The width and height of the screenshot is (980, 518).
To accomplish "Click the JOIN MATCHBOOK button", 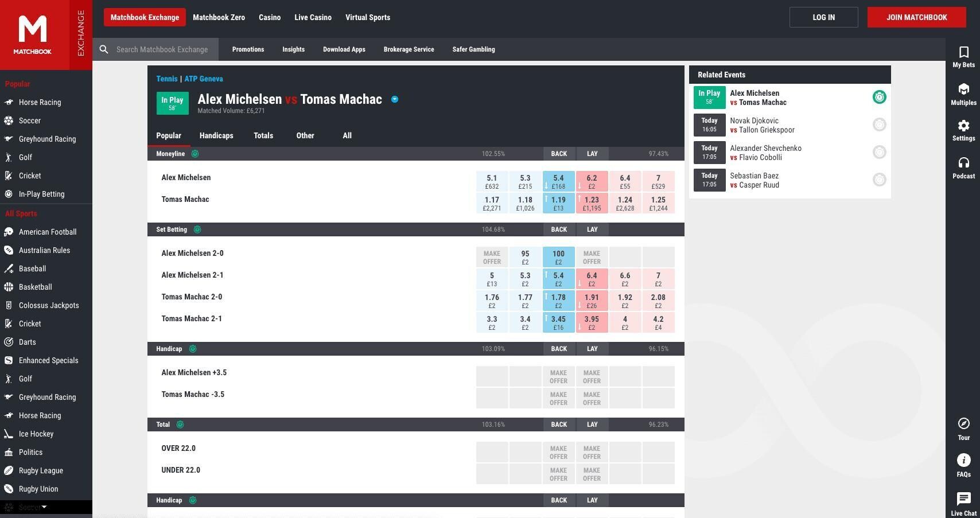I will point(916,17).
